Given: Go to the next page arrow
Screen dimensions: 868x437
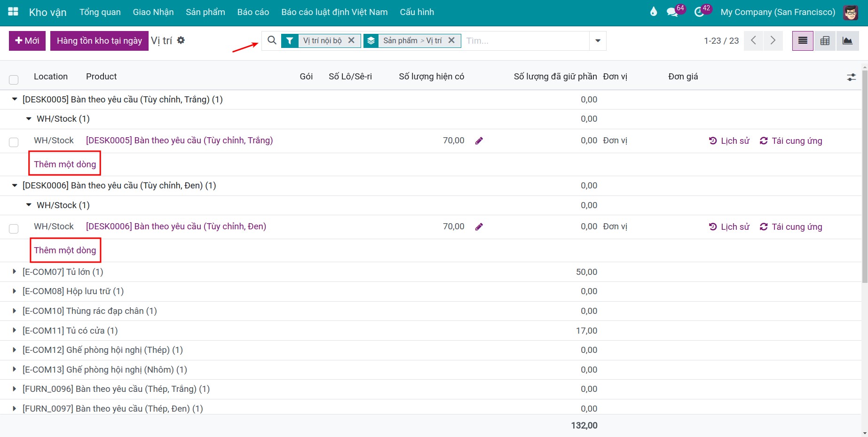Looking at the screenshot, I should [x=773, y=40].
